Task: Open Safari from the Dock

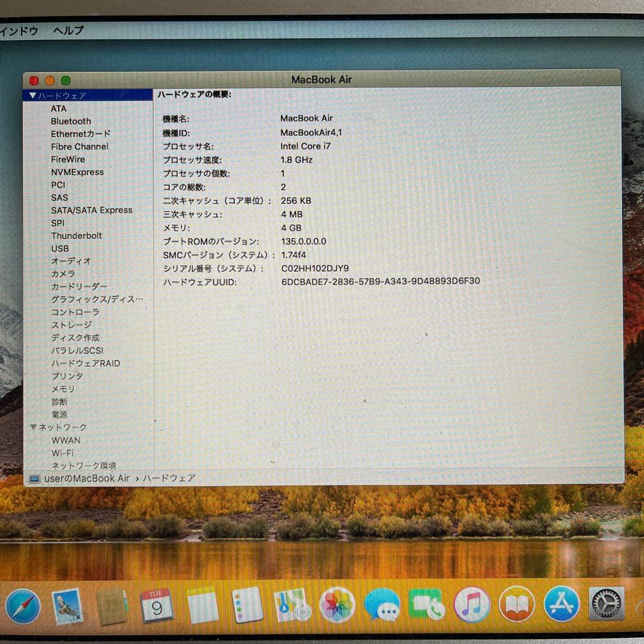Action: (x=22, y=605)
